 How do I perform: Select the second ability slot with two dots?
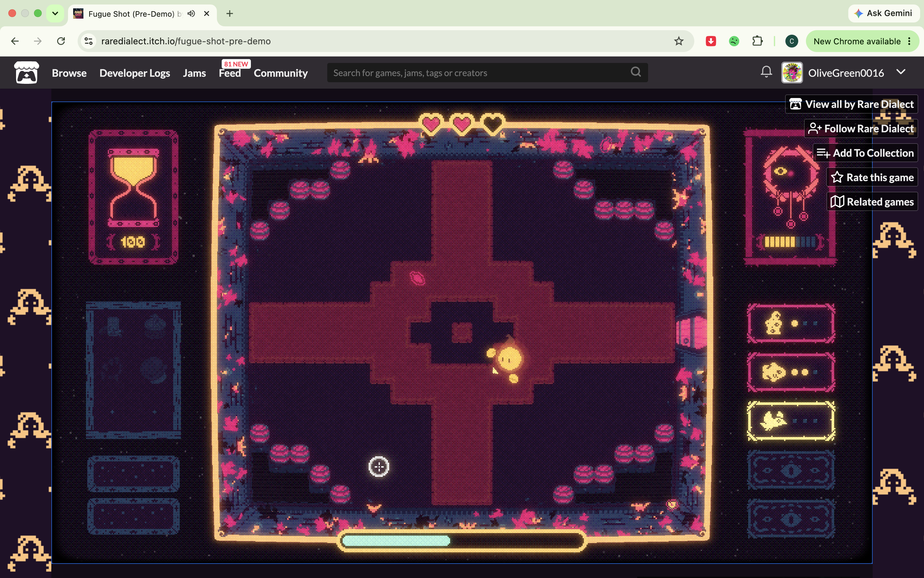coord(791,372)
